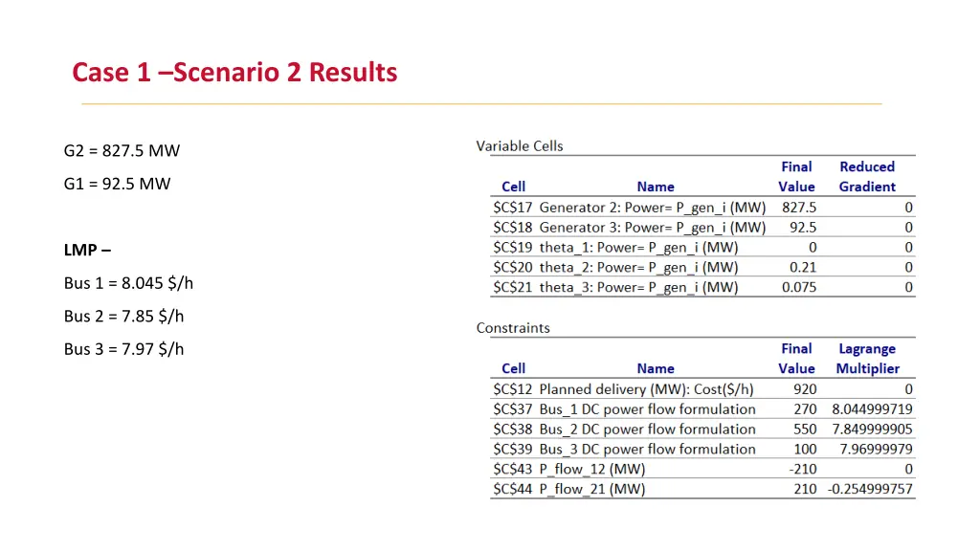Click the 'Lagrange Multiplier' column header

[x=867, y=359]
